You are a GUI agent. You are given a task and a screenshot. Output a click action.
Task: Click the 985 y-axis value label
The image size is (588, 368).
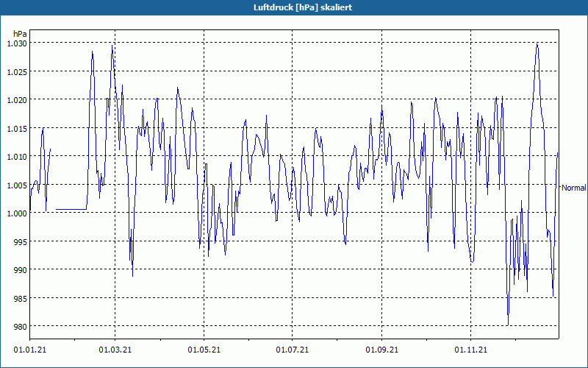[x=21, y=299]
